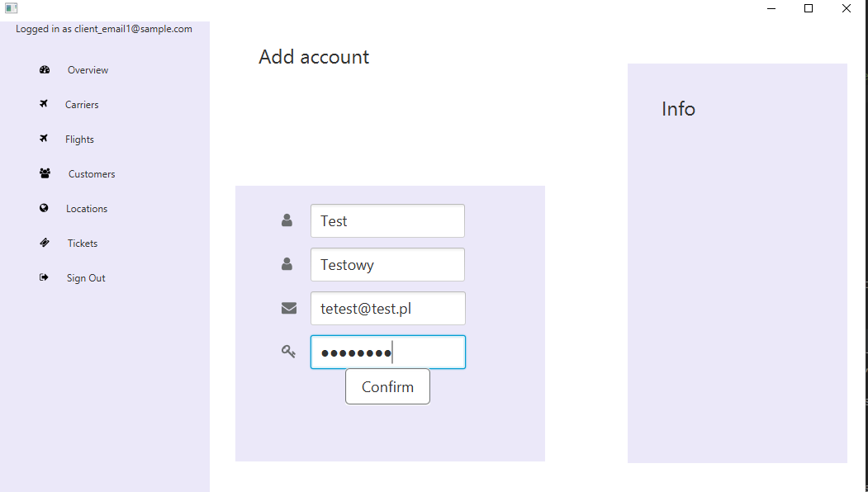Navigate to Locations label

click(87, 209)
